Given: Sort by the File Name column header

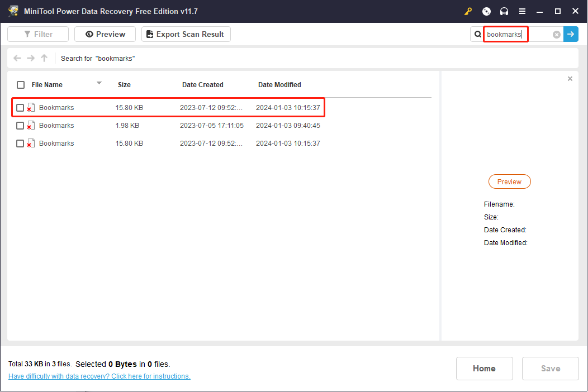Looking at the screenshot, I should [47, 85].
